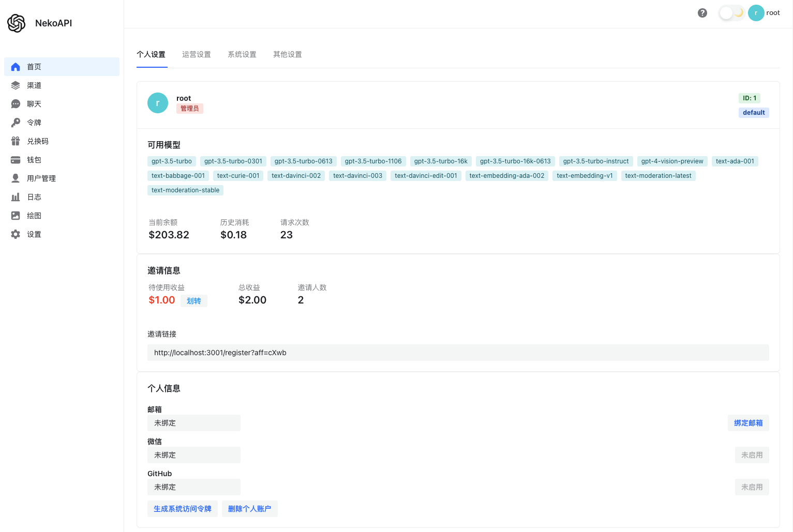Image resolution: width=793 pixels, height=532 pixels.
Task: Click the NekoAPI logo icon
Action: [x=16, y=23]
